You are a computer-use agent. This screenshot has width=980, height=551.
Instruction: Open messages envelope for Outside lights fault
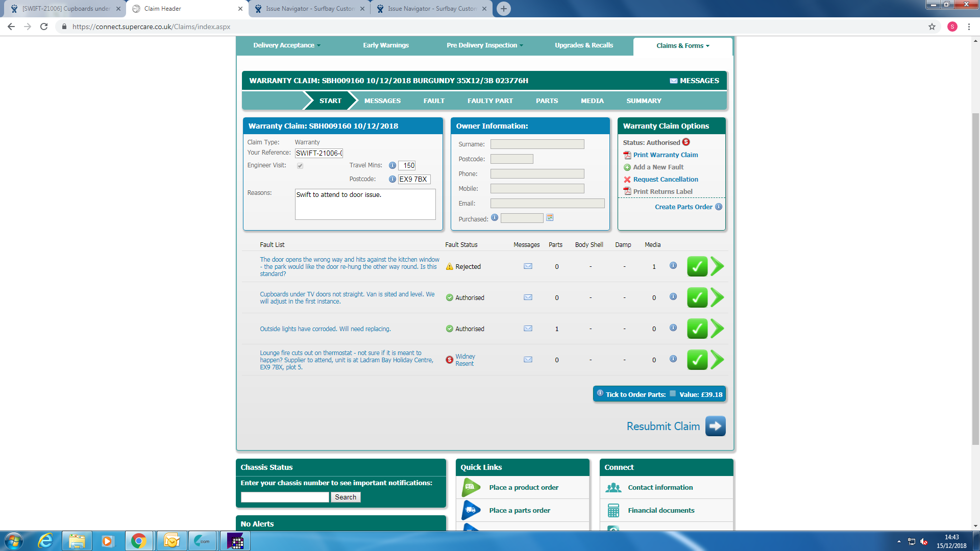click(528, 329)
